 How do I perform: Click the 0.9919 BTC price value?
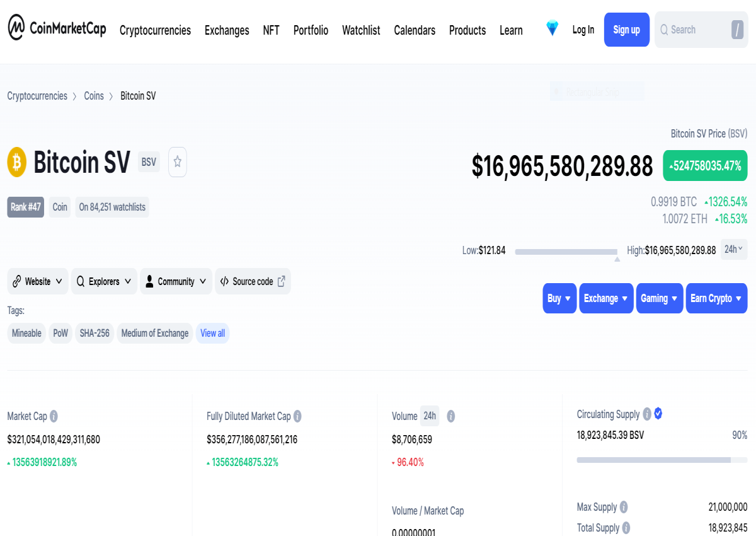click(674, 202)
